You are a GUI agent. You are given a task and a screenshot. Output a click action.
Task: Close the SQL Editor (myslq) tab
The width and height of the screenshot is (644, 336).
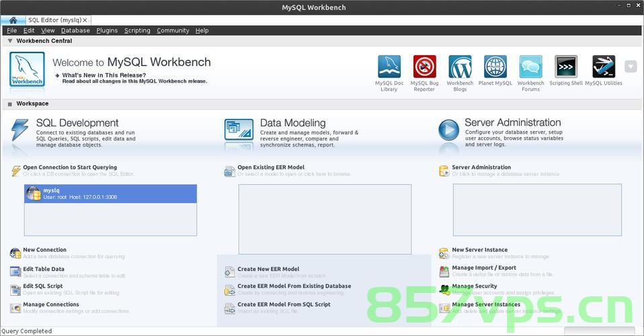point(85,20)
